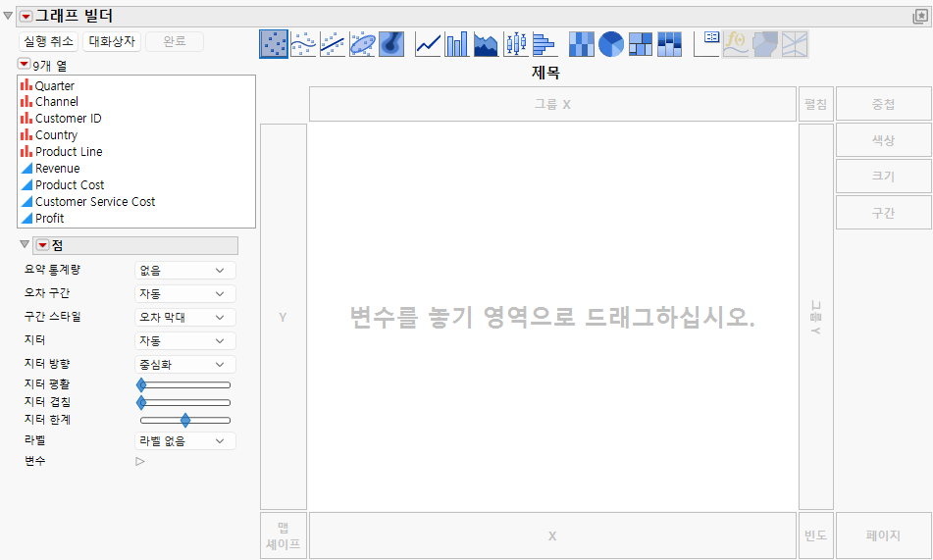
Task: Select the Line chart element icon
Action: [428, 44]
